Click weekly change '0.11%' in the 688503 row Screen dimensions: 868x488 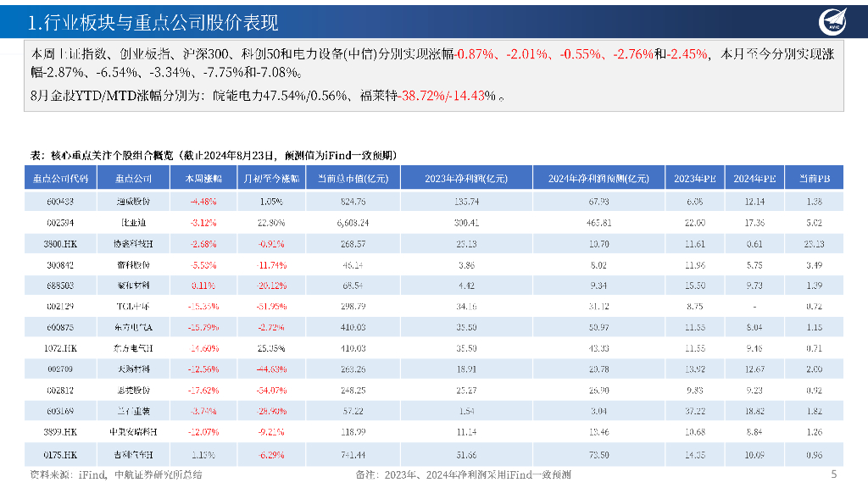click(x=203, y=286)
